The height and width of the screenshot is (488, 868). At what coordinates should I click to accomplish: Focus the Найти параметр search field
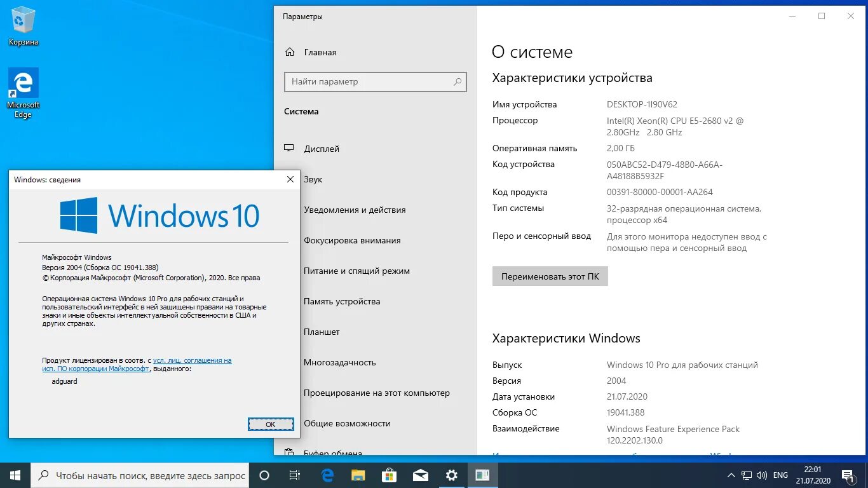click(x=376, y=82)
